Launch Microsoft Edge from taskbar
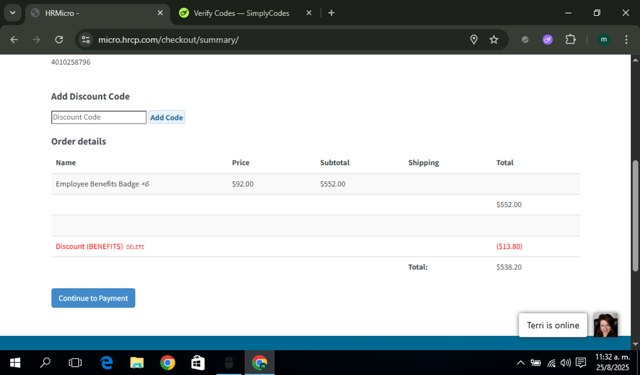Screen dimensions: 640x375 (107, 363)
